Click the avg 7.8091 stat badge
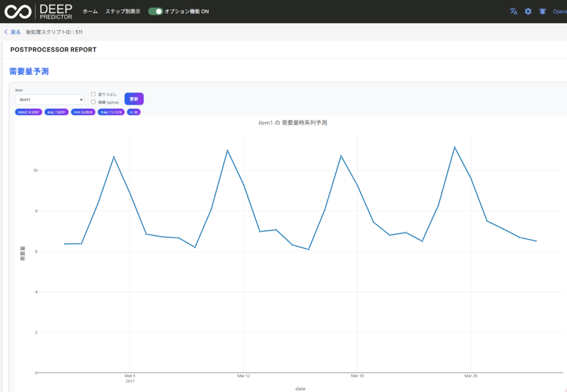This screenshot has height=392, width=567. click(x=56, y=112)
